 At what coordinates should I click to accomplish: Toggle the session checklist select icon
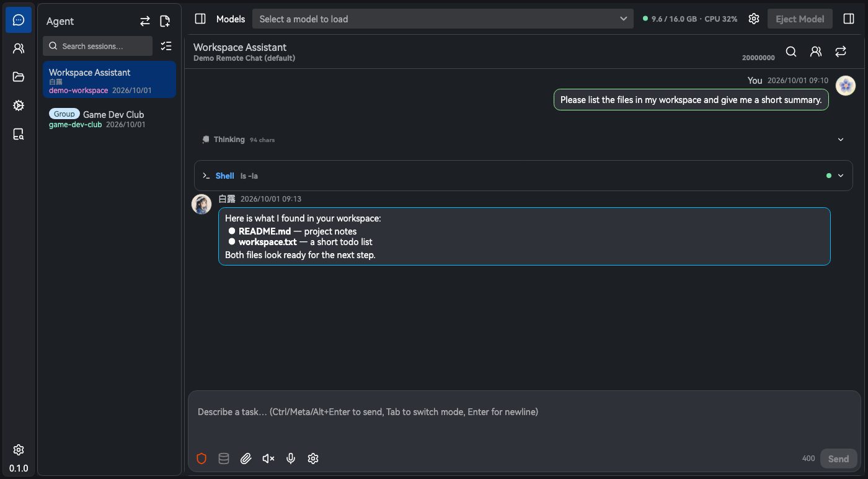[x=166, y=46]
